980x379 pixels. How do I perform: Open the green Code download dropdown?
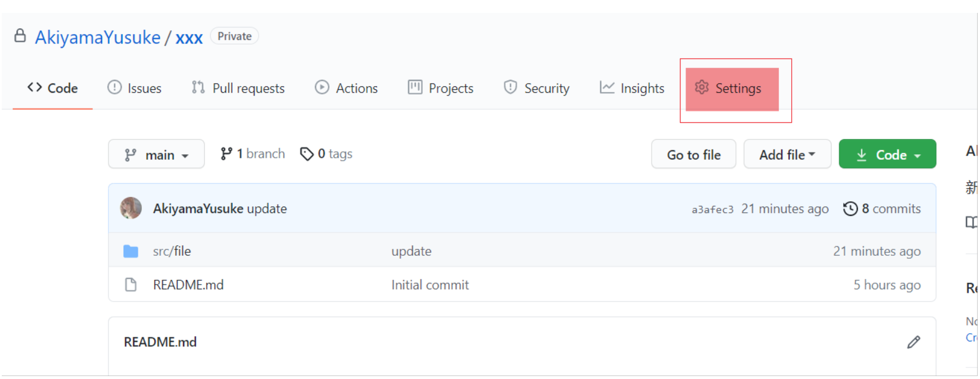[x=887, y=154]
